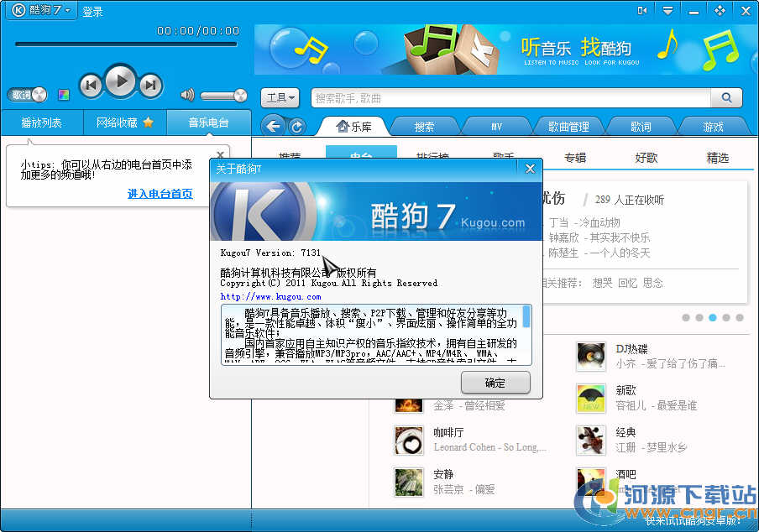Mute the volume speaker icon

tap(187, 95)
